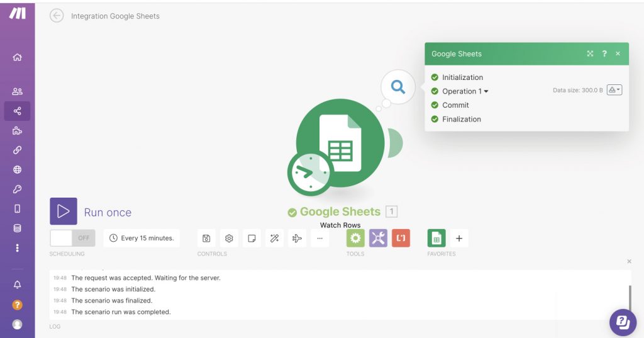Open the Every 15 minutes schedule

[142, 238]
